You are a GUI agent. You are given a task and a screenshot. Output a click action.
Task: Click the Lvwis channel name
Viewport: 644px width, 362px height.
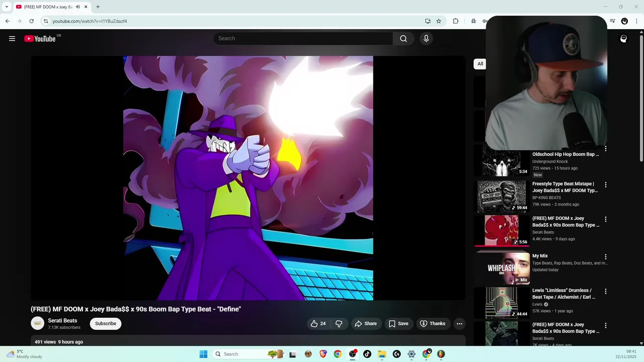click(537, 304)
